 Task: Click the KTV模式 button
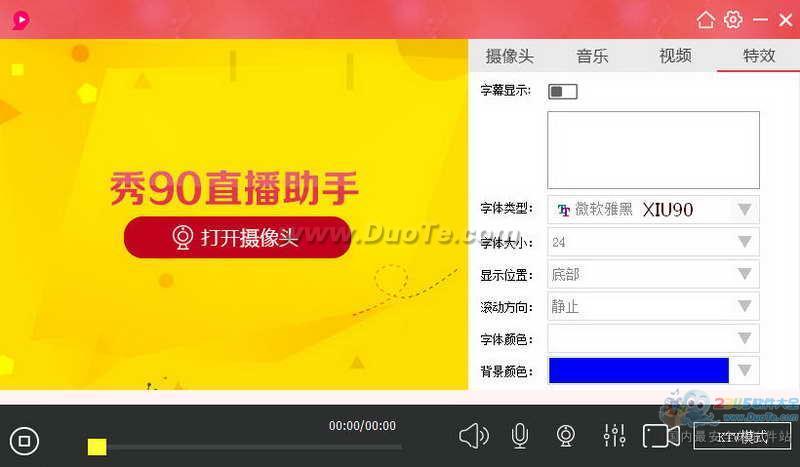[742, 437]
